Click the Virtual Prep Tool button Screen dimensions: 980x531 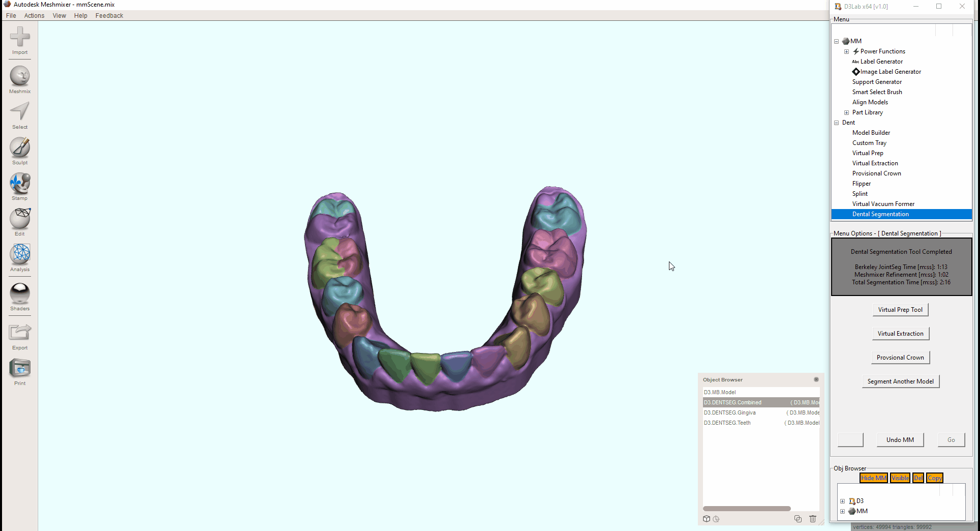[x=900, y=309]
